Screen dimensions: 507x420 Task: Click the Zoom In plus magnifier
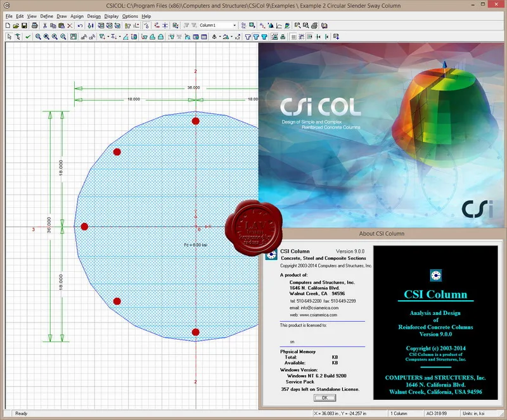click(x=55, y=37)
